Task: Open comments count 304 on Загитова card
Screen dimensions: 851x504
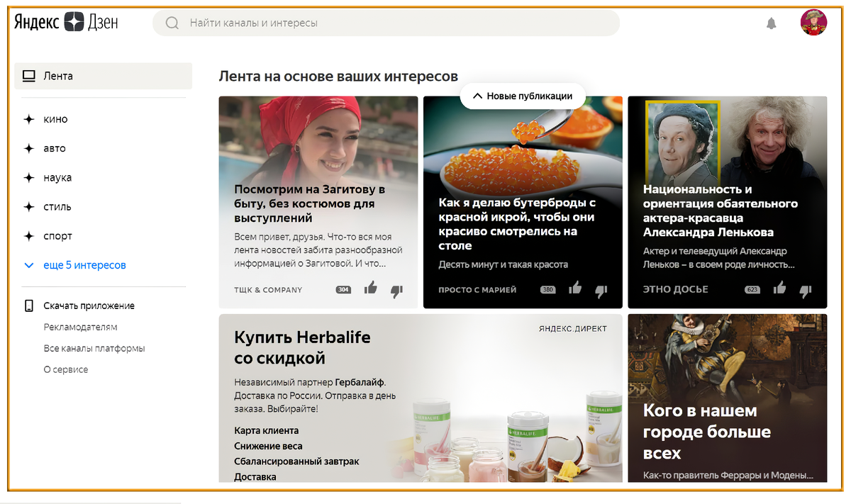Action: click(343, 290)
